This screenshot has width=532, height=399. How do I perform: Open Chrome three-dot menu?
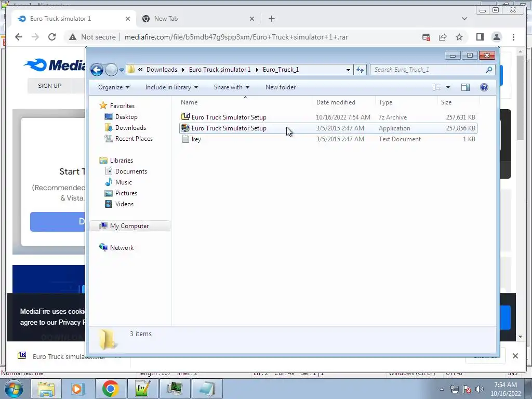click(513, 37)
